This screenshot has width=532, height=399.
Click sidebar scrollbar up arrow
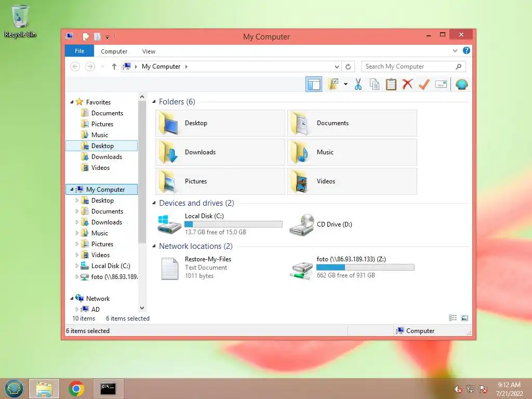142,97
